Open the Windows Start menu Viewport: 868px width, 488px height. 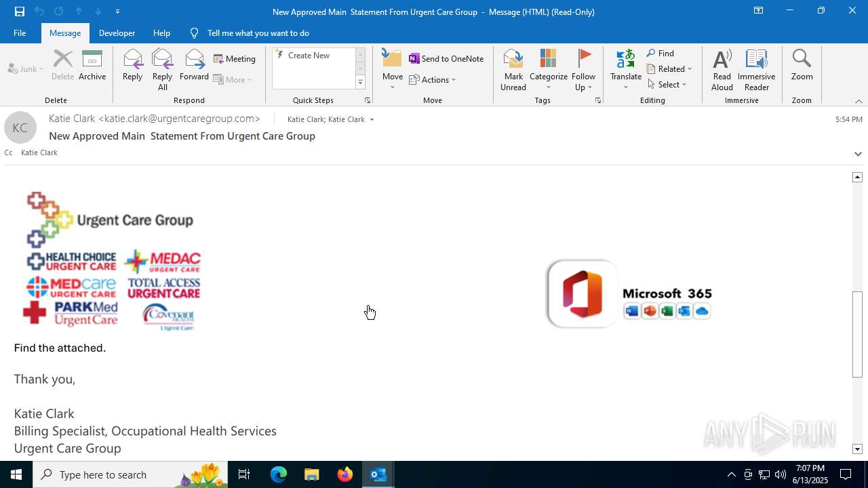[16, 474]
